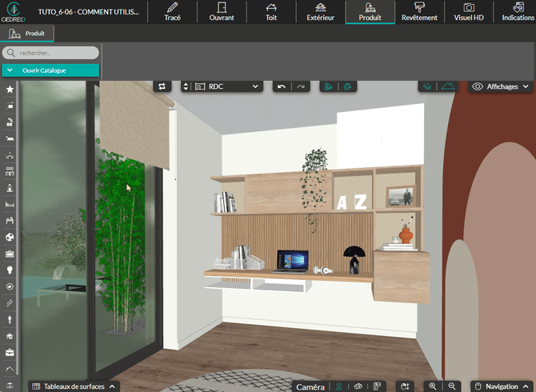Screen dimensions: 536x392
Task: Open the Extérieur menu tab
Action: (x=321, y=12)
